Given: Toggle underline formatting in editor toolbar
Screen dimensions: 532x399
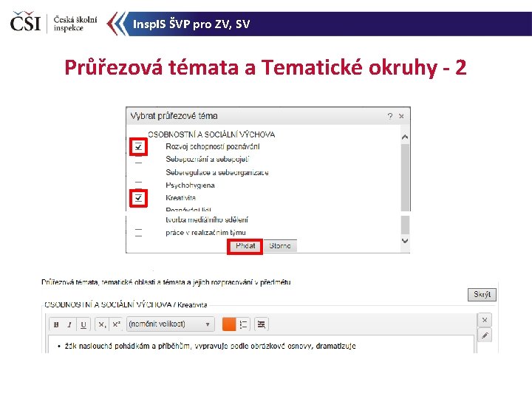Looking at the screenshot, I should (x=83, y=324).
